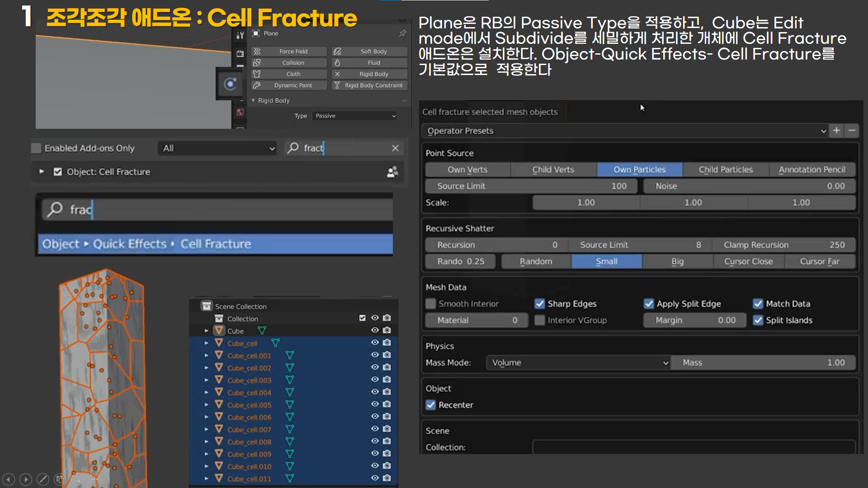Click the add preset plus icon

coord(836,131)
